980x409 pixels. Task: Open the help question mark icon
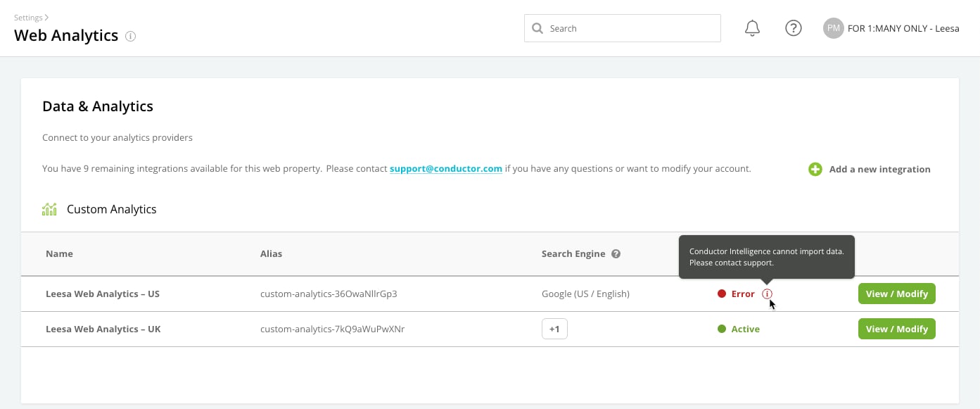(x=794, y=28)
